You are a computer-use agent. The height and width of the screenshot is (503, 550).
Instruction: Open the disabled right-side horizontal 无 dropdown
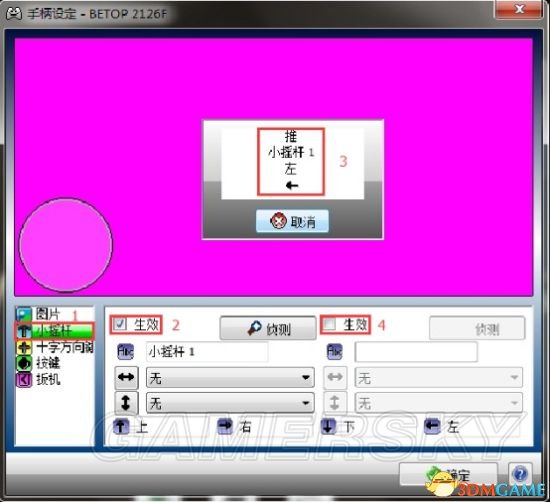[x=439, y=377]
